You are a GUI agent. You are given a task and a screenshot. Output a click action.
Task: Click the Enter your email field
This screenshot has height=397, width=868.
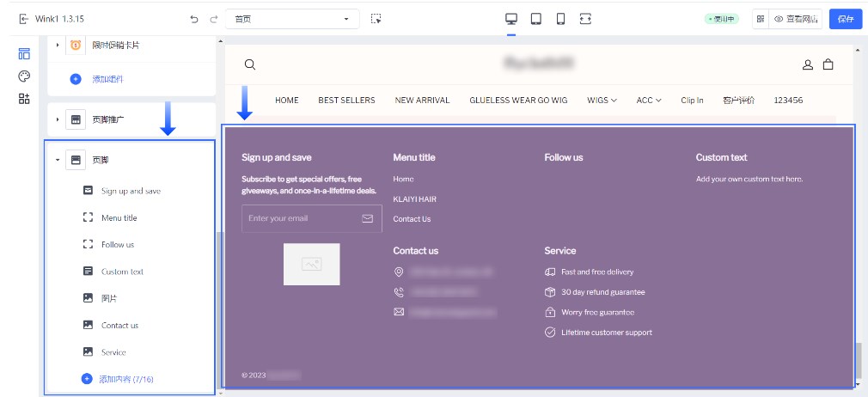pos(301,219)
